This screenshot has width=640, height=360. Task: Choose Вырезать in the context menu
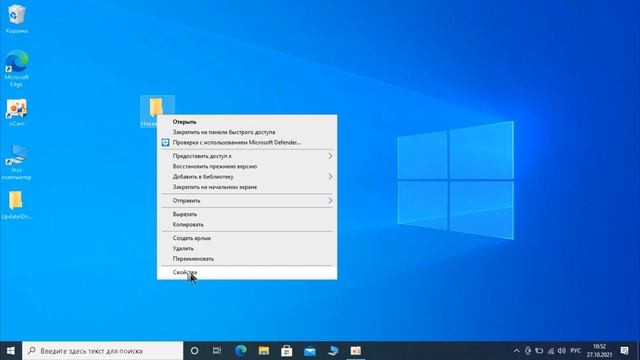[x=247, y=214]
